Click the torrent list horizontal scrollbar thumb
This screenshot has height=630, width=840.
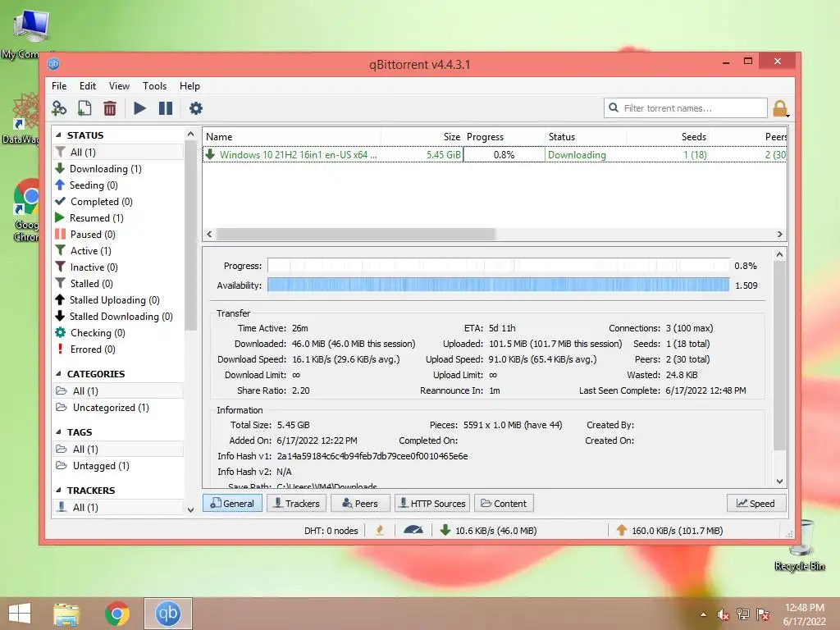(x=356, y=234)
